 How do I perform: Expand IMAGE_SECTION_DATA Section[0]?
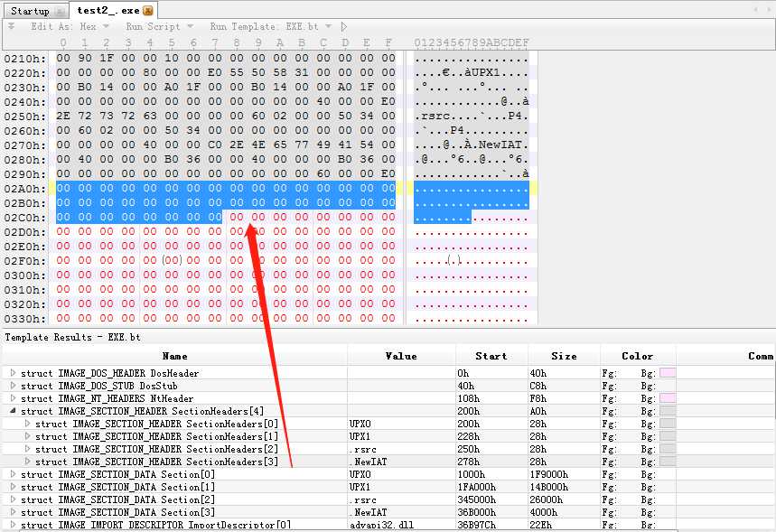click(13, 474)
